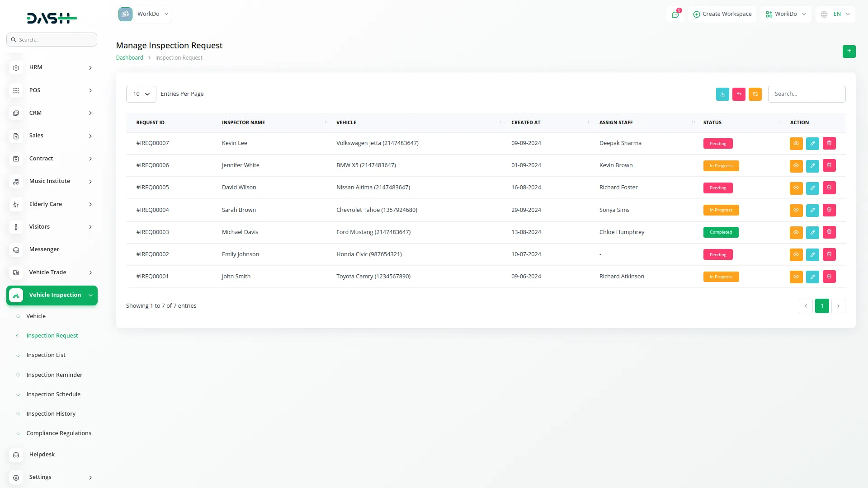This screenshot has height=488, width=868.
Task: Show Emily Johnson request details with eye icon
Action: [x=796, y=254]
